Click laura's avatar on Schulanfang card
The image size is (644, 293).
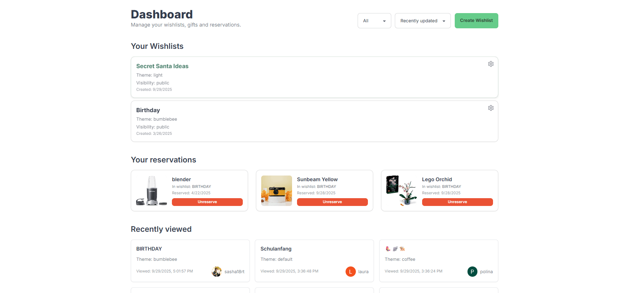coord(351,271)
